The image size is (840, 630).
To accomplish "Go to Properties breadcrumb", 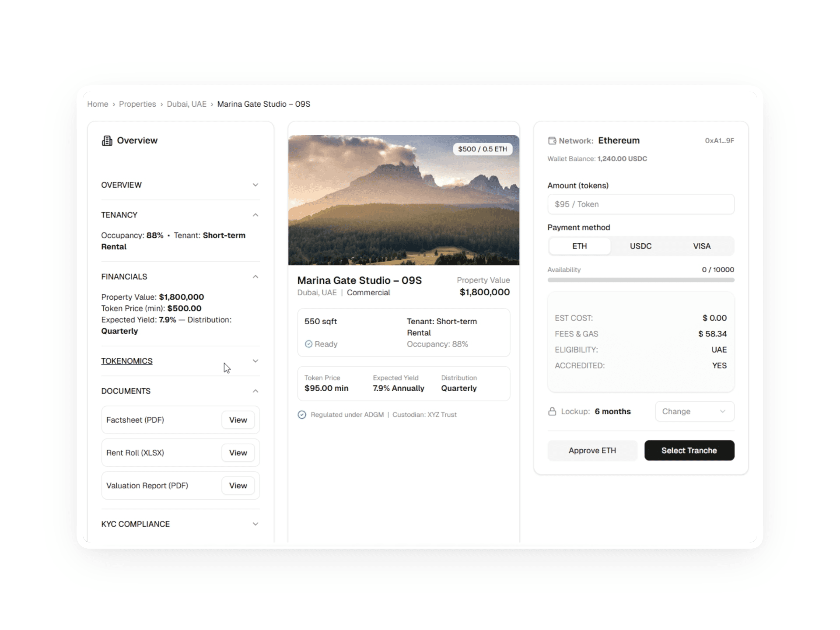I will click(137, 104).
